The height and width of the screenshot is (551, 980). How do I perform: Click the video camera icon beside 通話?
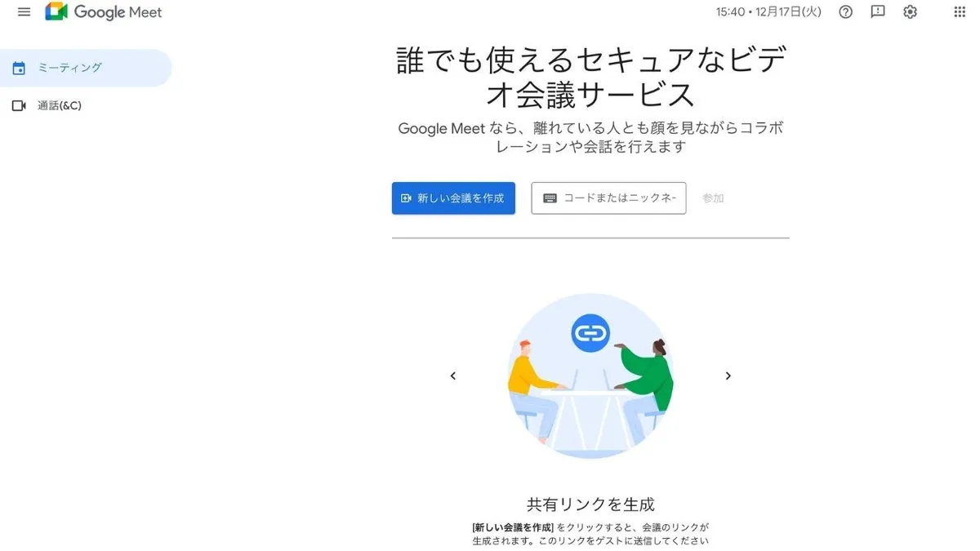[x=19, y=106]
